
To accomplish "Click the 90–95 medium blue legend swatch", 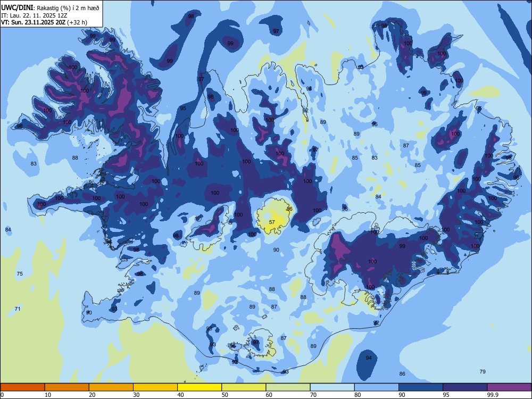I will tap(421, 387).
